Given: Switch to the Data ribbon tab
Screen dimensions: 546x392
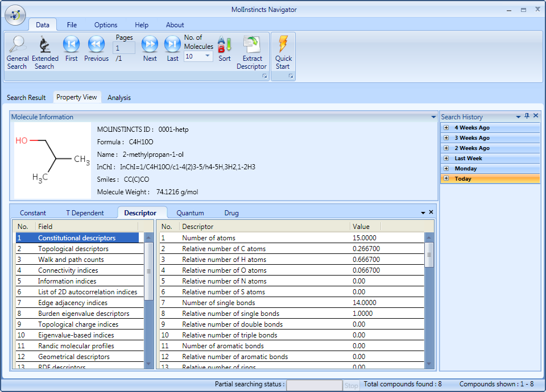Looking at the screenshot, I should pyautogui.click(x=43, y=24).
